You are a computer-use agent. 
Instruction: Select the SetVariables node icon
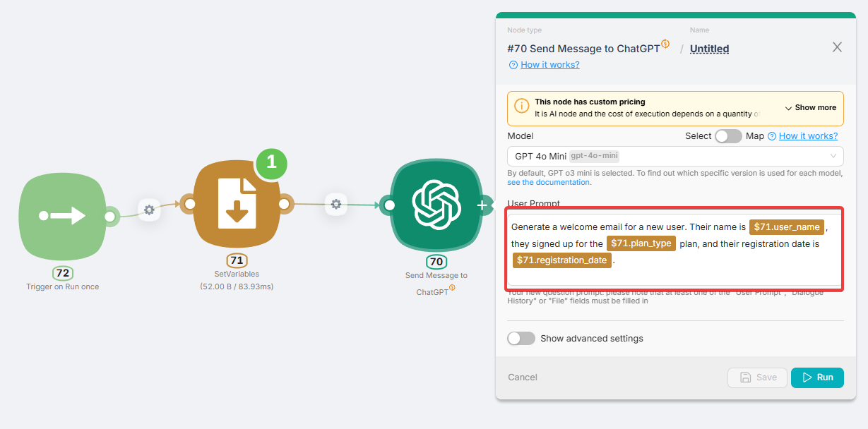point(237,204)
